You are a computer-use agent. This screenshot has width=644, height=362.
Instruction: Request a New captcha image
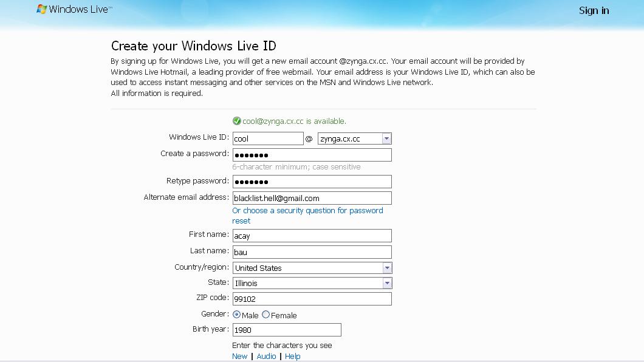tap(239, 357)
